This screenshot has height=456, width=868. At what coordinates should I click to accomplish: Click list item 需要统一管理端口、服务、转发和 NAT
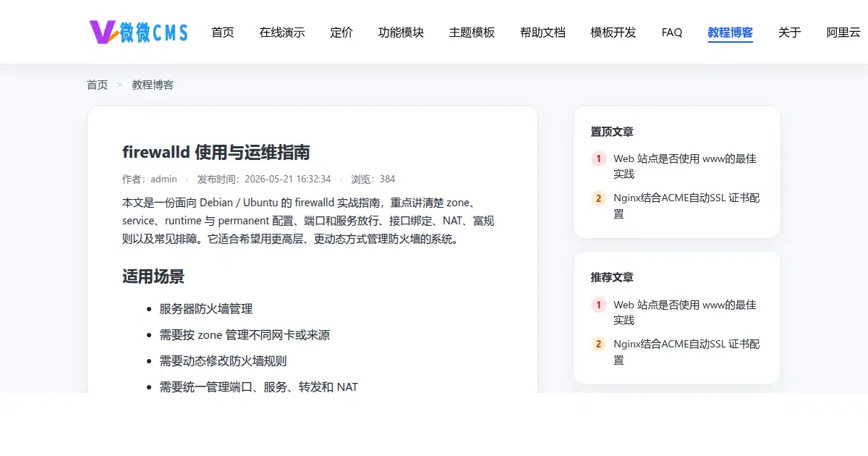(x=258, y=387)
